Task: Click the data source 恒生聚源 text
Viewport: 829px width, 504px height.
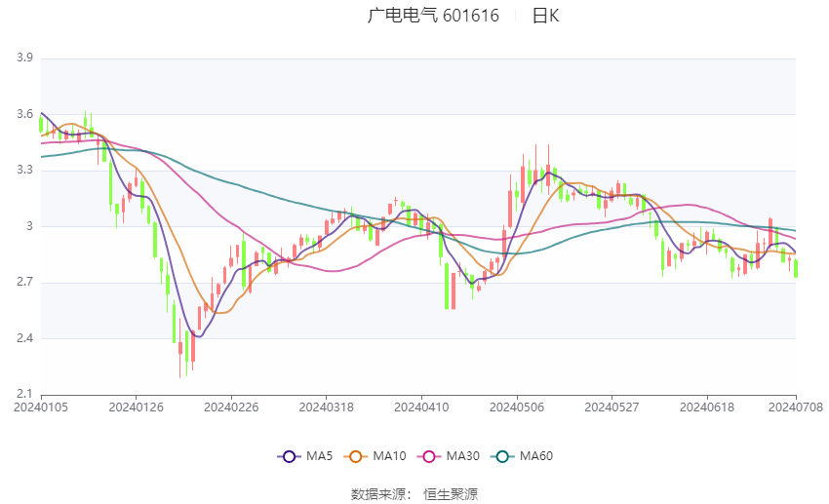Action: pyautogui.click(x=451, y=494)
